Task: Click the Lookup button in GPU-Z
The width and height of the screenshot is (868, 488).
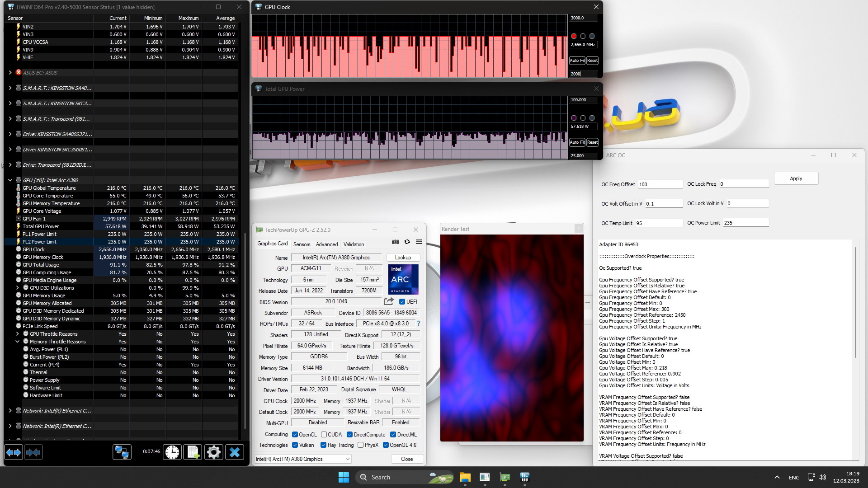Action: click(403, 258)
